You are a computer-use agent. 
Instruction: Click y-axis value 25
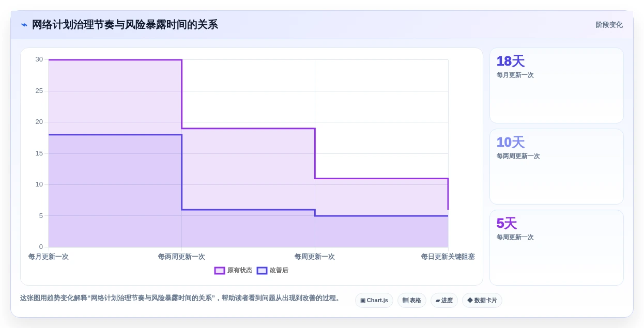click(39, 91)
